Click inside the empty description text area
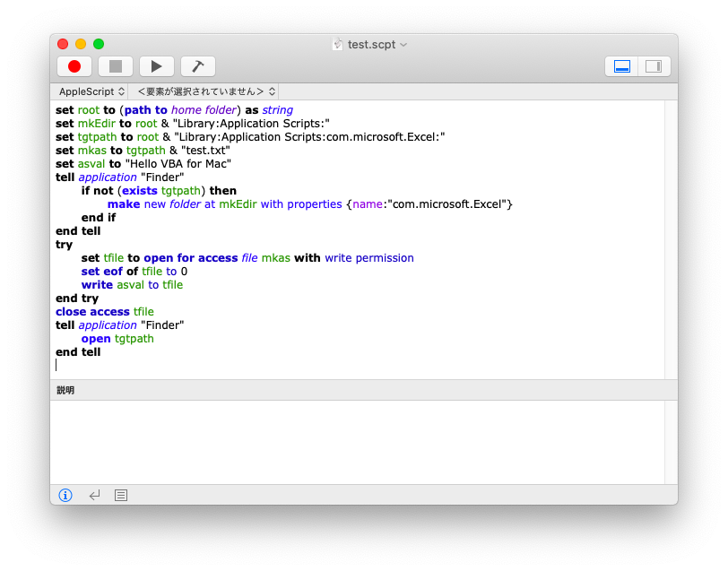Screen dimensions: 728x571 356,441
